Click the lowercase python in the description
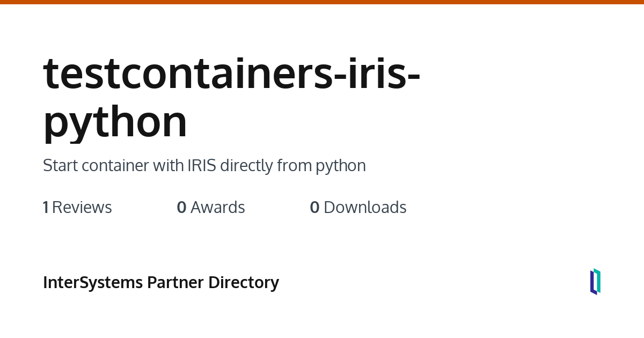This screenshot has height=338, width=644. click(x=340, y=166)
